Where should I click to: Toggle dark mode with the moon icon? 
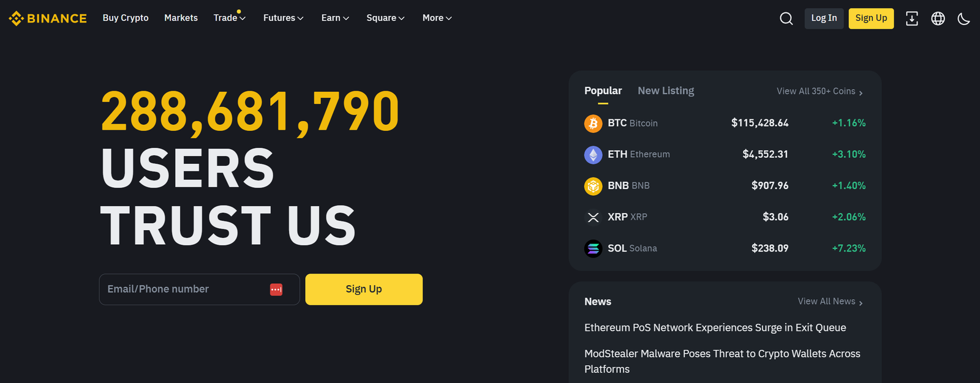(963, 18)
